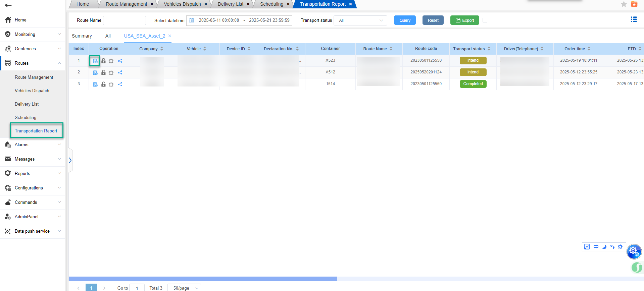Click the gray star bookmark icon
The height and width of the screenshot is (291, 644).
[624, 4]
